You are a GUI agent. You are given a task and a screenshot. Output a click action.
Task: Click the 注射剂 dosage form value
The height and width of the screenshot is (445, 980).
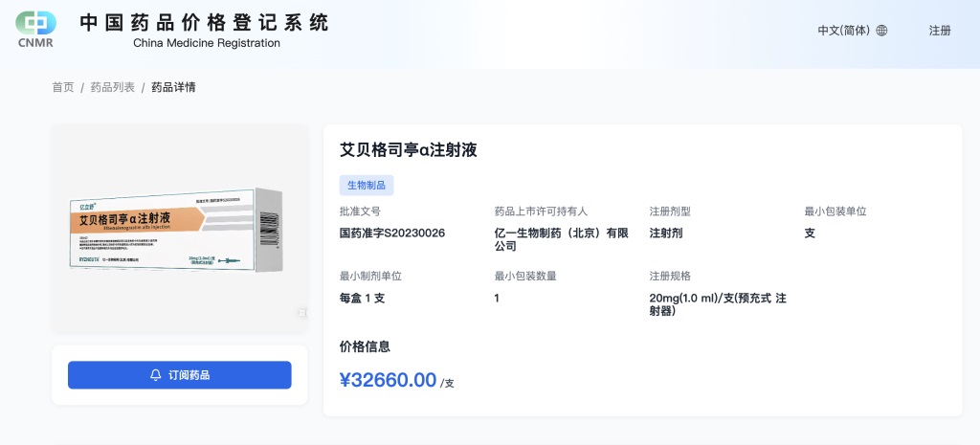tap(666, 233)
